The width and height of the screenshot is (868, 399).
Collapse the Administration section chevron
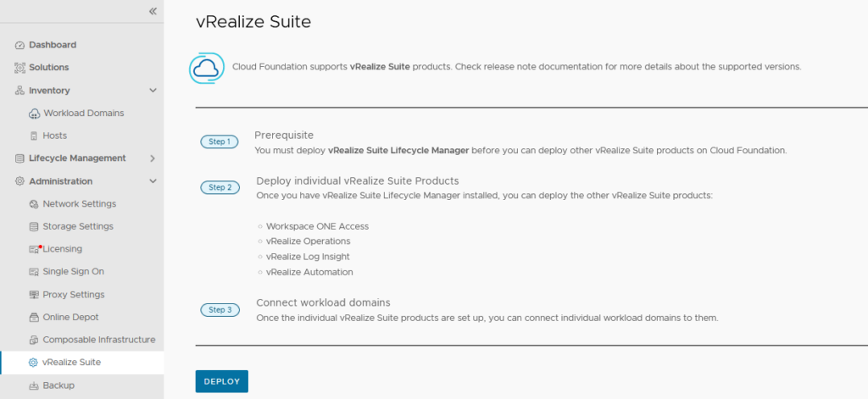153,181
